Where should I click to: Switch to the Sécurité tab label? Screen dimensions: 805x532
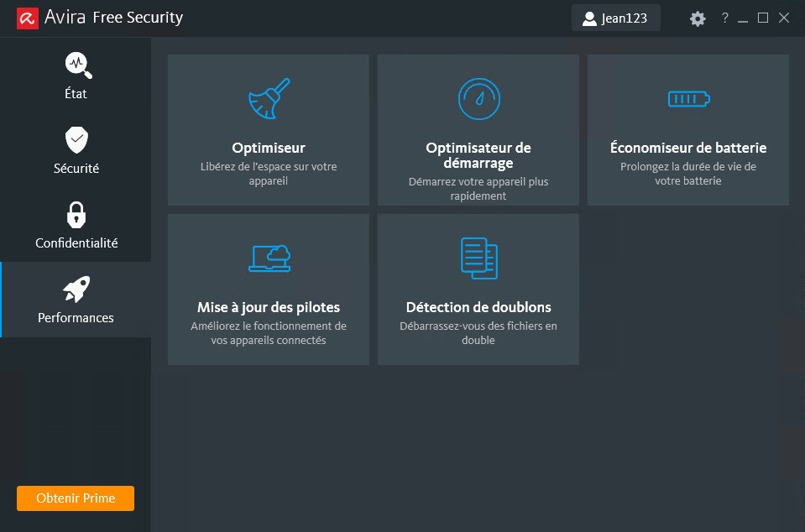pyautogui.click(x=76, y=169)
